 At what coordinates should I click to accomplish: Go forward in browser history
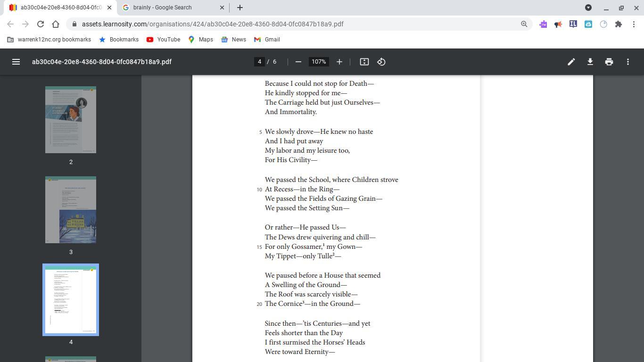point(25,24)
